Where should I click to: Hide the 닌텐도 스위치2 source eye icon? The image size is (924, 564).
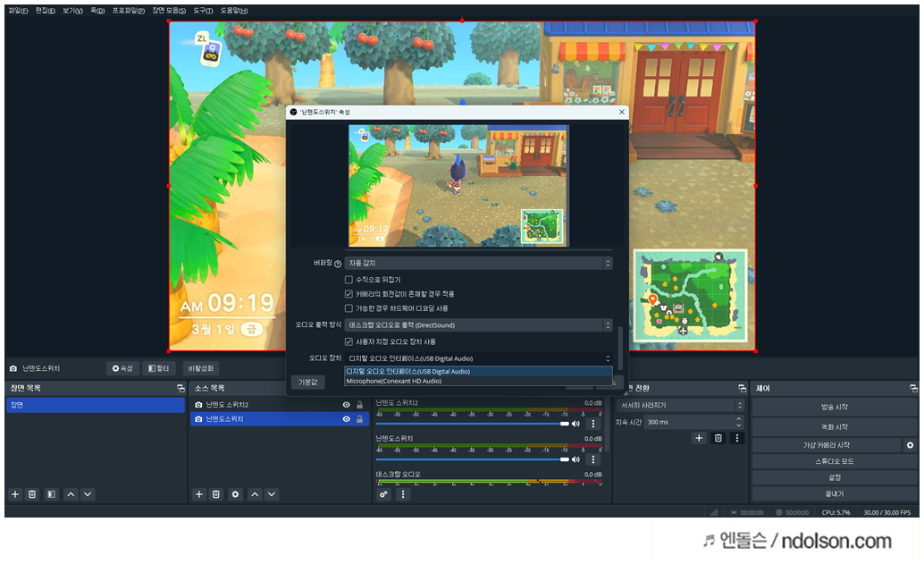(x=347, y=405)
